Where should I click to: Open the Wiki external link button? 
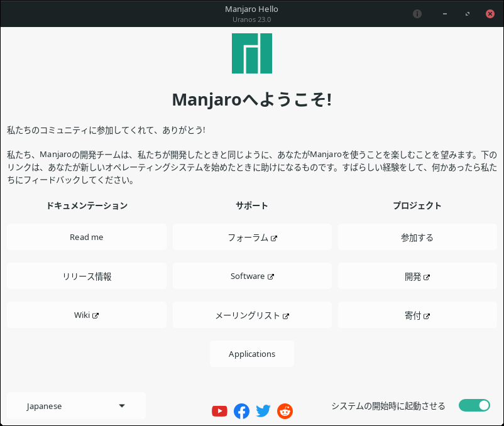point(87,315)
